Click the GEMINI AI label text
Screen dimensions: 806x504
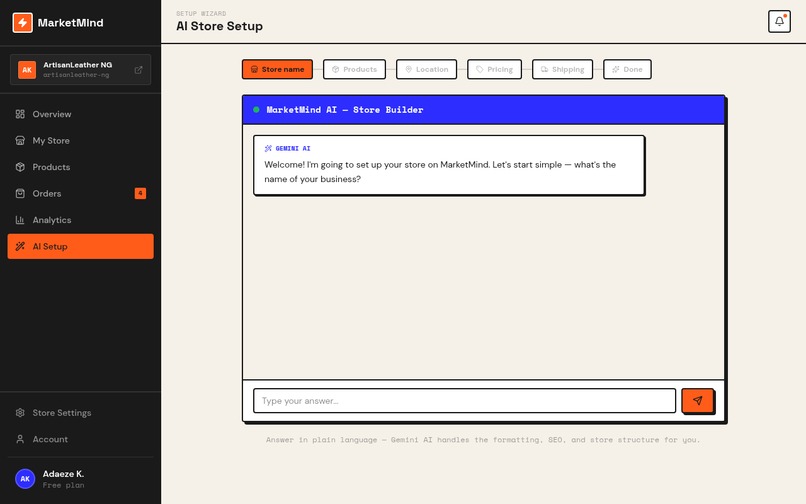[x=293, y=149]
